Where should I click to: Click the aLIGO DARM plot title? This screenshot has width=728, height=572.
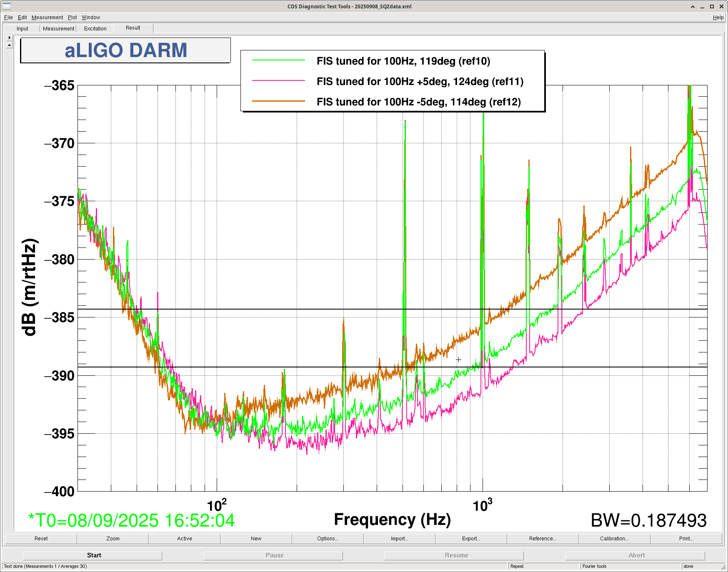pyautogui.click(x=125, y=50)
